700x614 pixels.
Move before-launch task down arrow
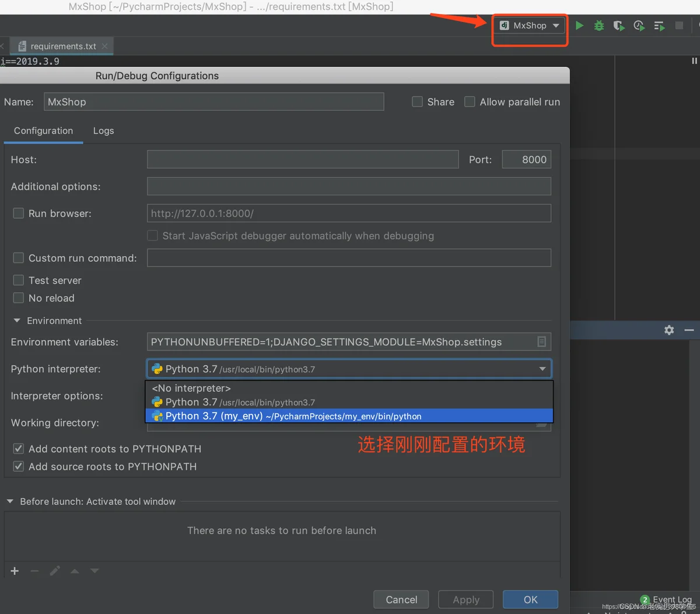point(94,571)
